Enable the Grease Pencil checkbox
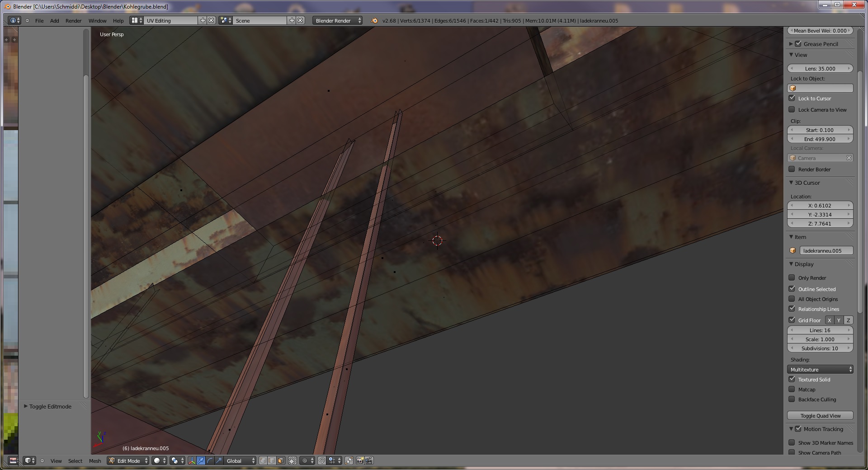 (x=798, y=44)
